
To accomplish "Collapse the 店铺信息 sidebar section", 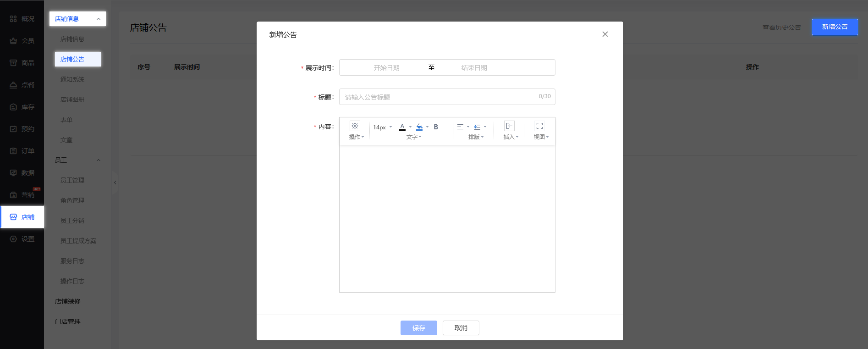I will coord(98,19).
